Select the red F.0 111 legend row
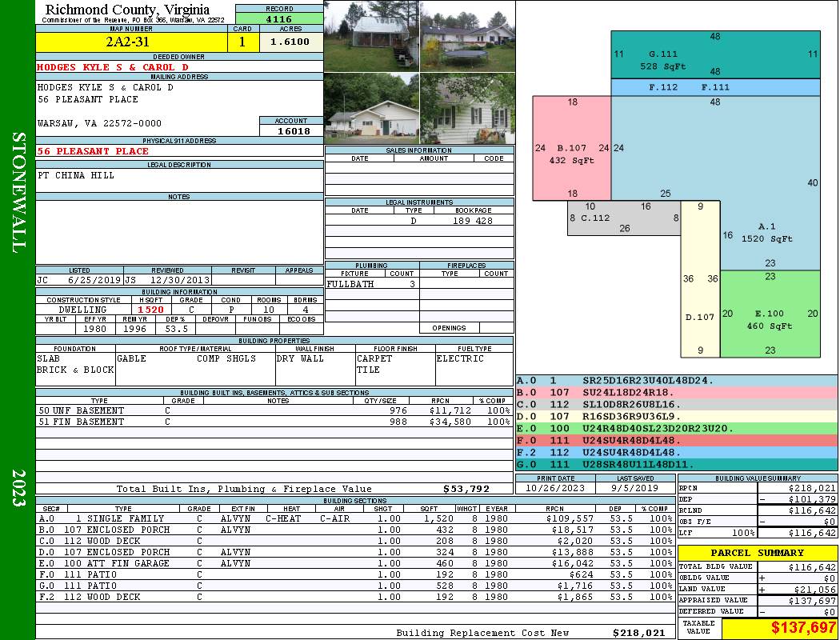This screenshot has width=840, height=640. click(677, 440)
